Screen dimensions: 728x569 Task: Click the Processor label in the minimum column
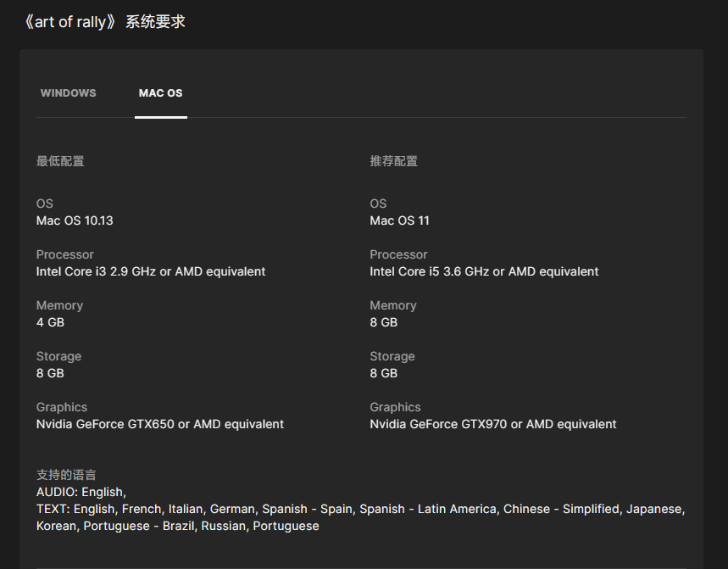(x=65, y=254)
